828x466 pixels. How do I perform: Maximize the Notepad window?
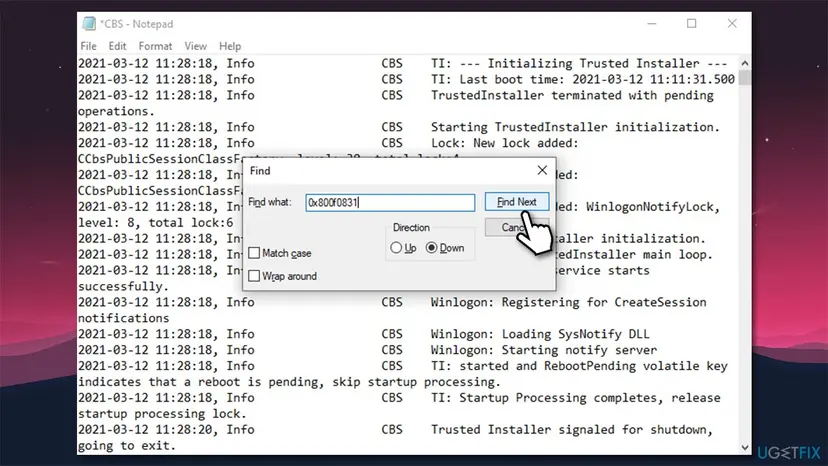point(691,24)
